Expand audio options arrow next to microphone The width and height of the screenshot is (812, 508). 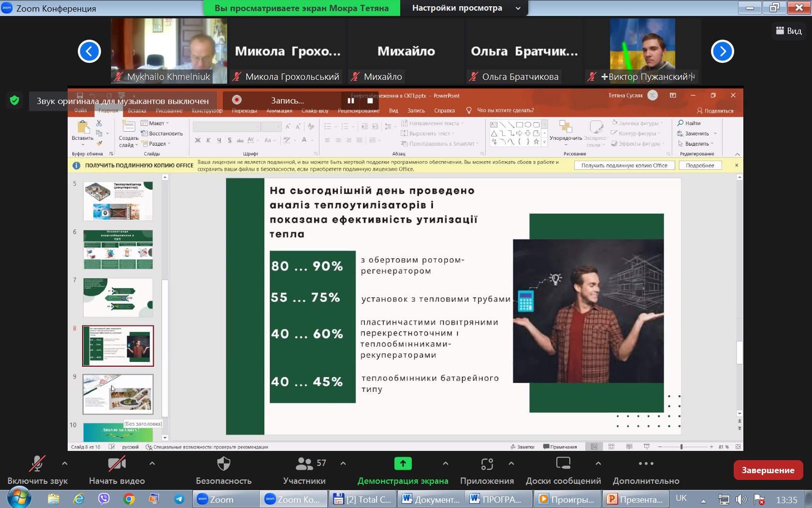tap(65, 463)
